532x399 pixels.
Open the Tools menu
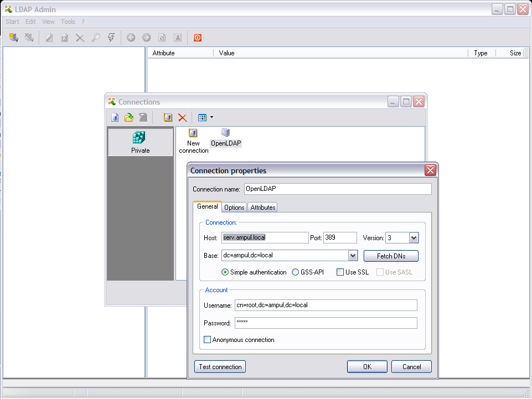point(68,22)
